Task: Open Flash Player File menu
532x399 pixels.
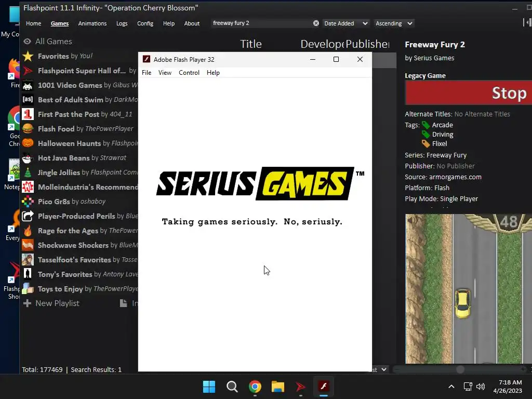Action: 147,73
